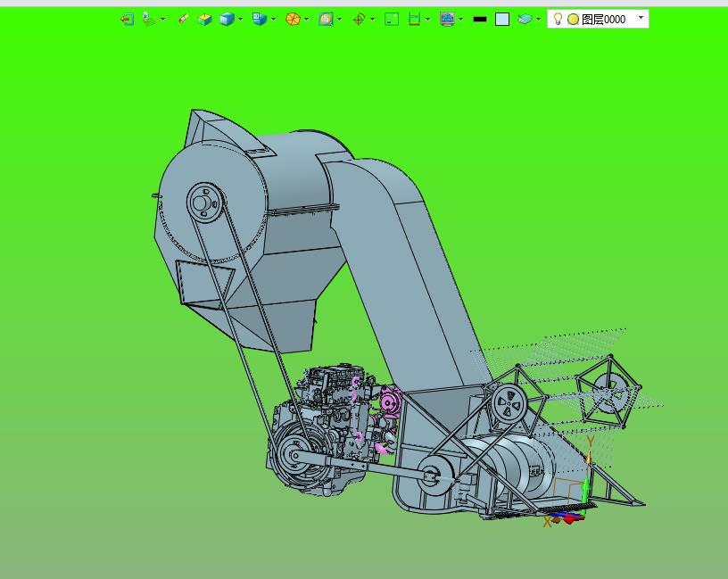Click the exit/return arrow icon in toolbar
This screenshot has width=728, height=579.
tap(127, 19)
